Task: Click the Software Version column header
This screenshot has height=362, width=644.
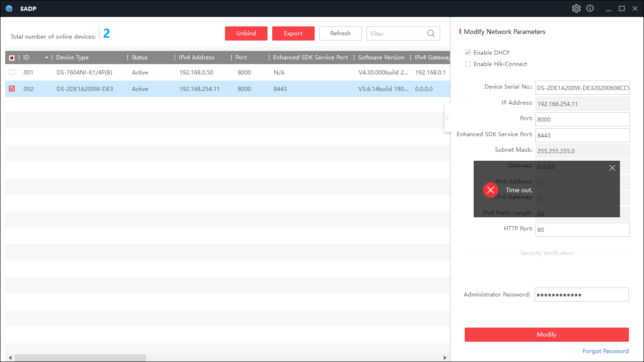Action: [x=382, y=58]
